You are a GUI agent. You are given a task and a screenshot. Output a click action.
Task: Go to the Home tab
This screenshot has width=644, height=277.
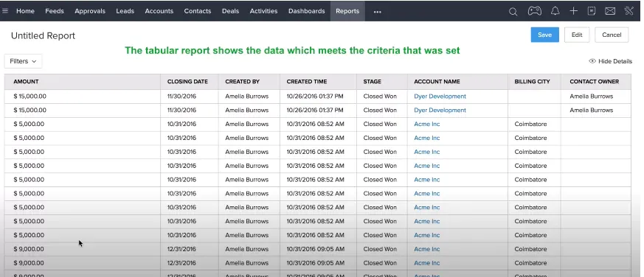click(26, 11)
